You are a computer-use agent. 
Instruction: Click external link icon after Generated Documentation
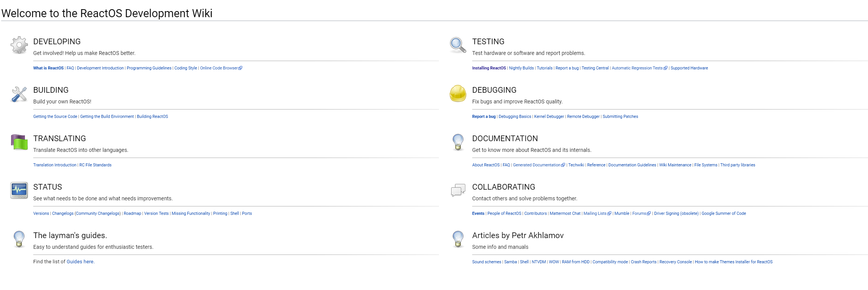click(563, 165)
